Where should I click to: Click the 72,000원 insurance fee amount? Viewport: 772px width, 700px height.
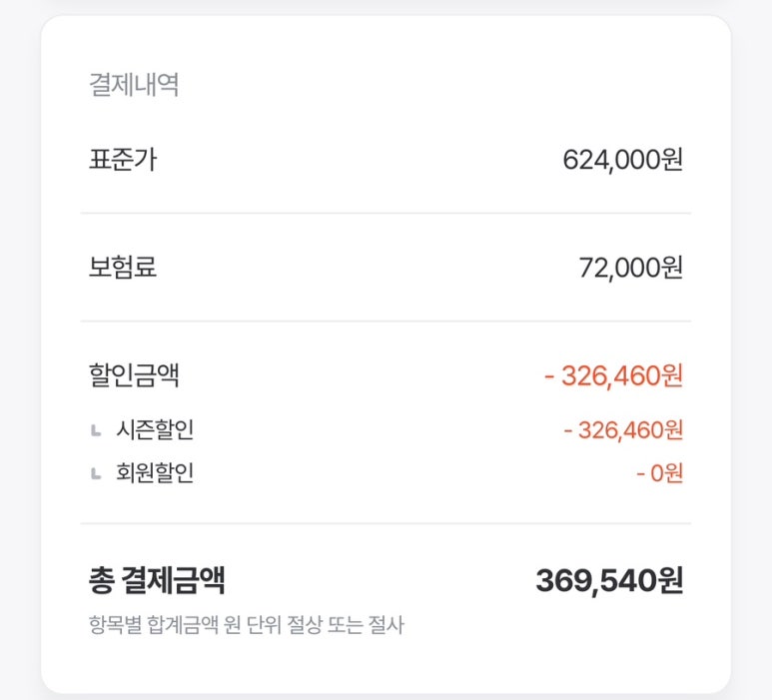[631, 268]
